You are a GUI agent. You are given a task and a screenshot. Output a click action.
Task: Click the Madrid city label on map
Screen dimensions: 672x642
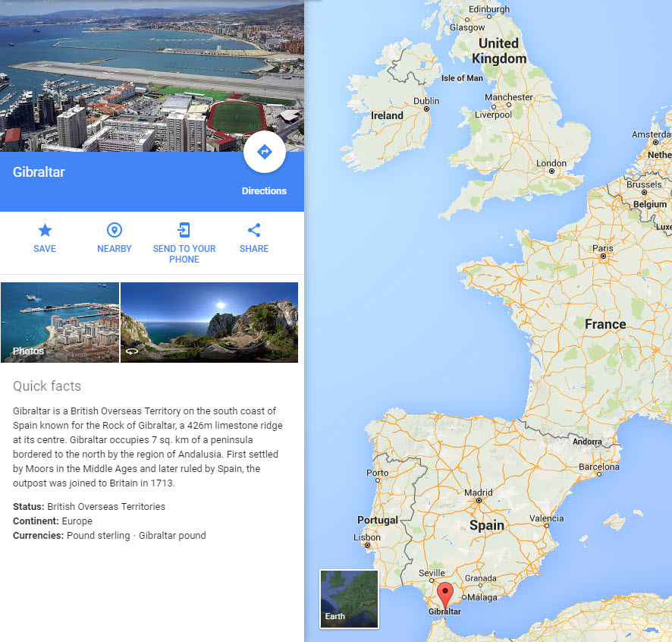pyautogui.click(x=479, y=491)
